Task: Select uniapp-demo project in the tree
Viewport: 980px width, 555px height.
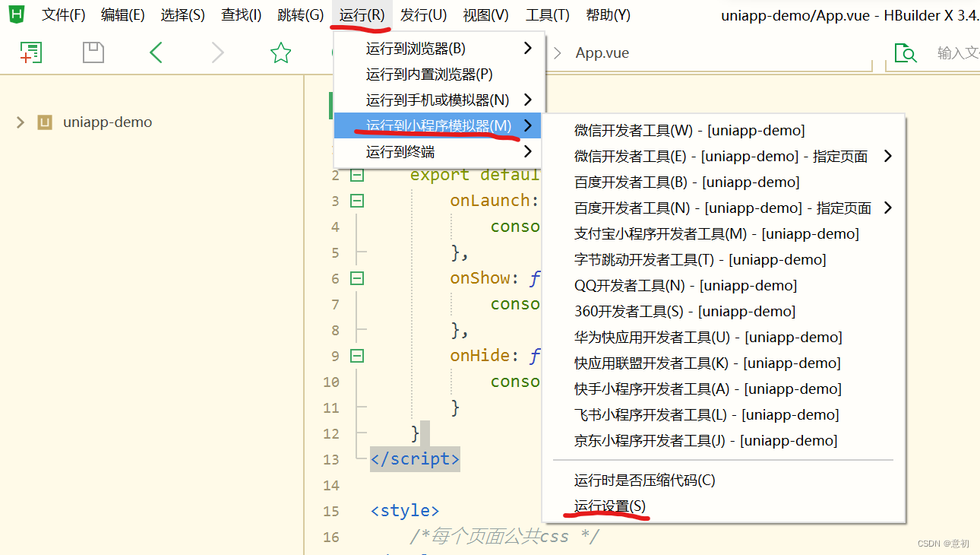Action: [108, 122]
